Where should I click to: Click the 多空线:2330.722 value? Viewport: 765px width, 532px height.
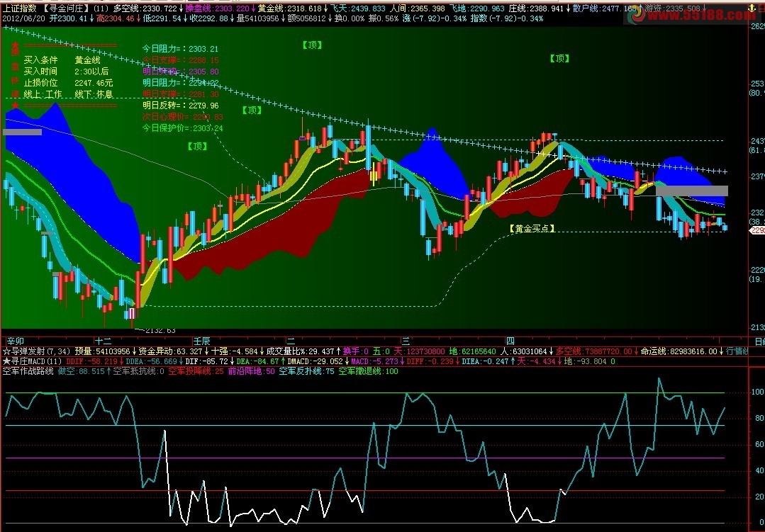[x=145, y=9]
